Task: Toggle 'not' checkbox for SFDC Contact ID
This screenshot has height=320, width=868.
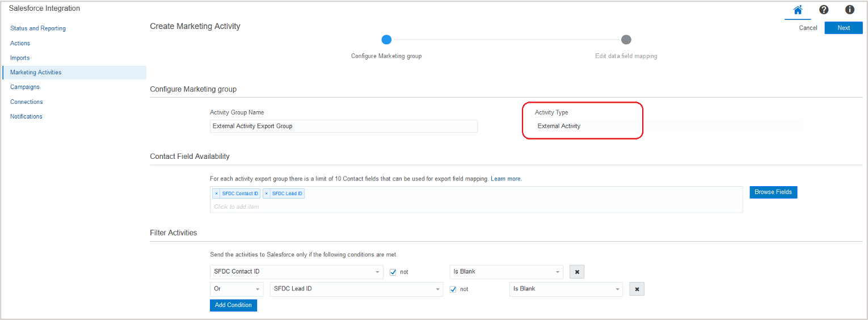Action: click(393, 272)
